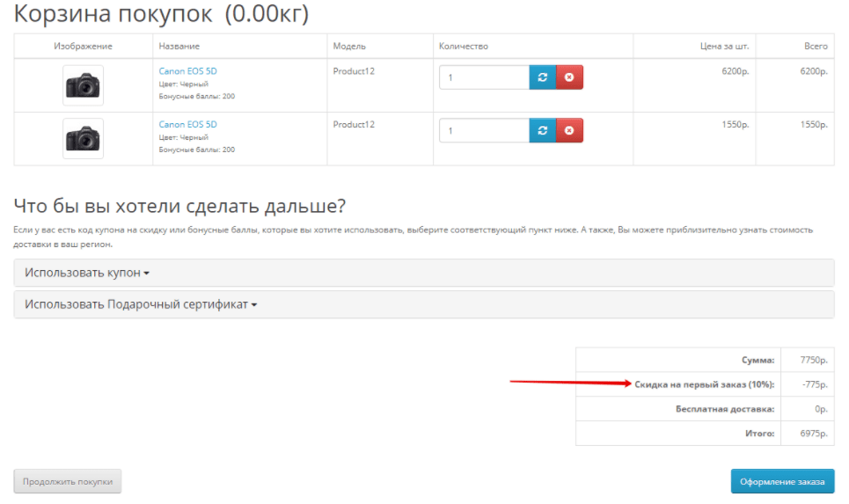The image size is (849, 504).
Task: Select Product12 in the 1550р. row
Action: (354, 124)
